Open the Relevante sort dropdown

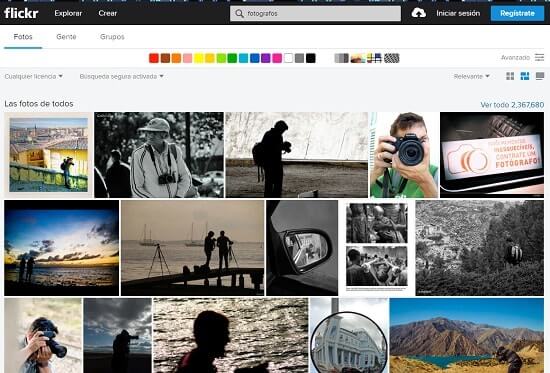[471, 76]
